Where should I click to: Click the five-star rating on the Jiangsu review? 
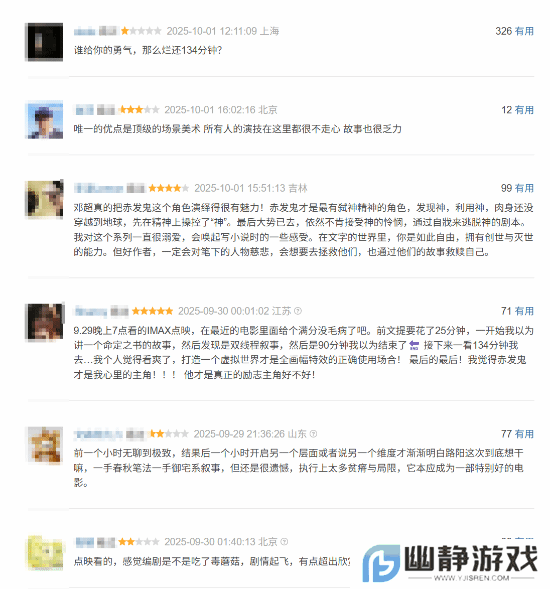(x=152, y=311)
